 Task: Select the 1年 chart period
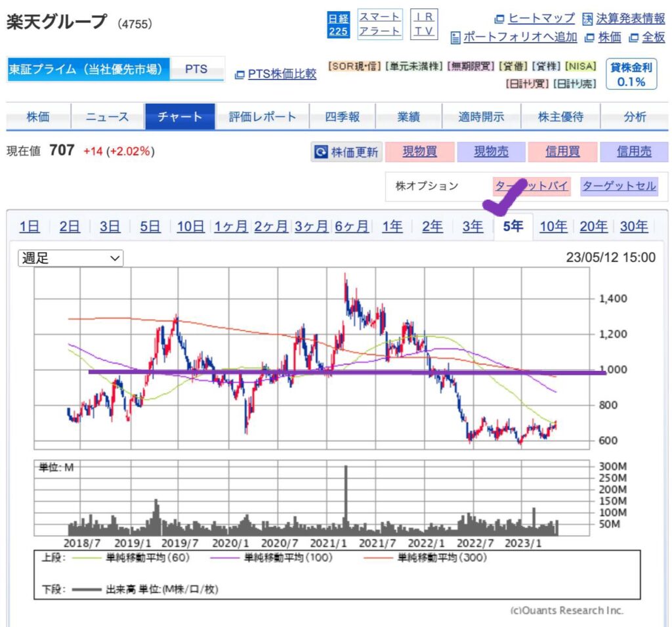click(x=392, y=227)
